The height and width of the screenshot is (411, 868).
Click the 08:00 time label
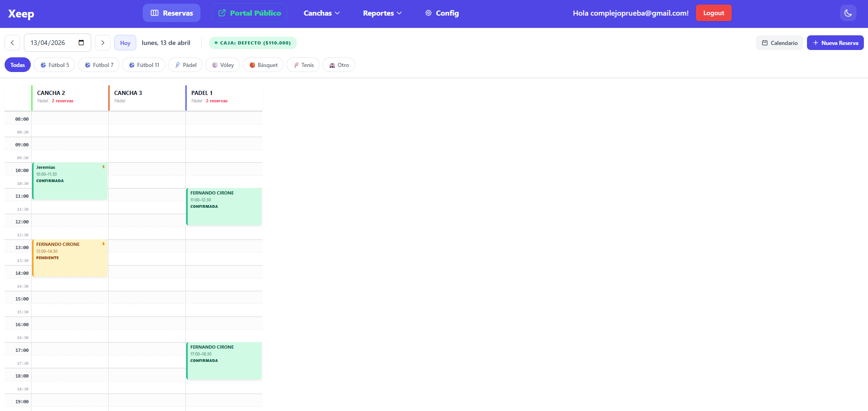pos(22,119)
